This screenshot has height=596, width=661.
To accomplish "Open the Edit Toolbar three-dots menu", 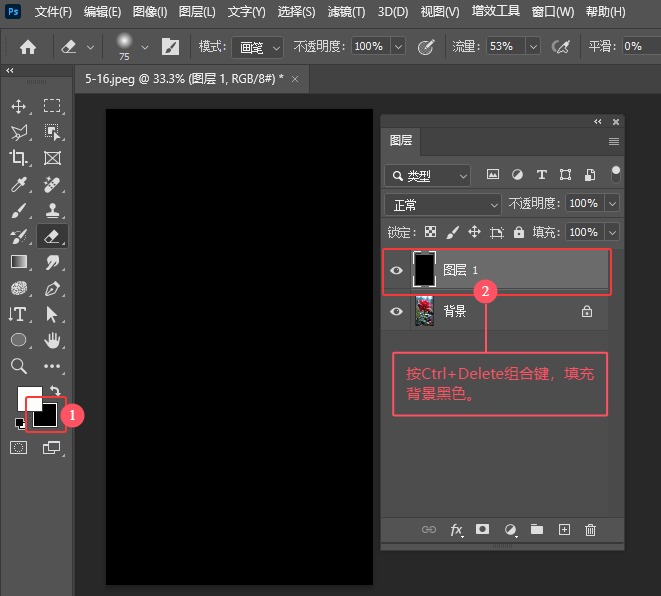I will 52,366.
